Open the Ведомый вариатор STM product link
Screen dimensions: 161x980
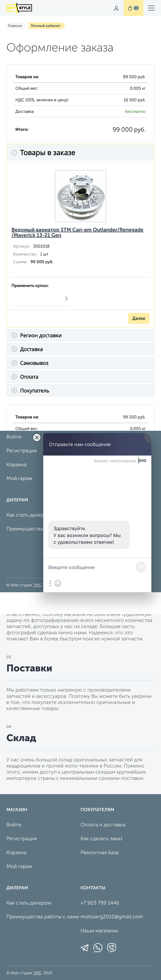click(78, 232)
